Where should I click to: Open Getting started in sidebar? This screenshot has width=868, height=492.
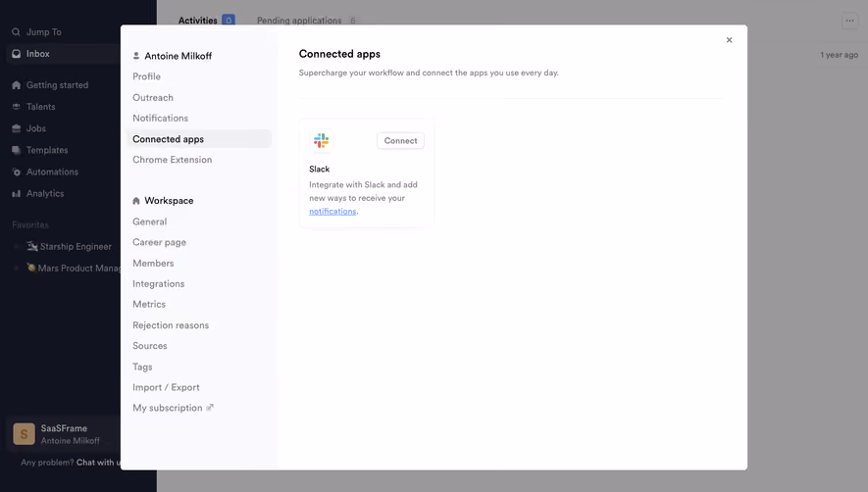point(57,85)
